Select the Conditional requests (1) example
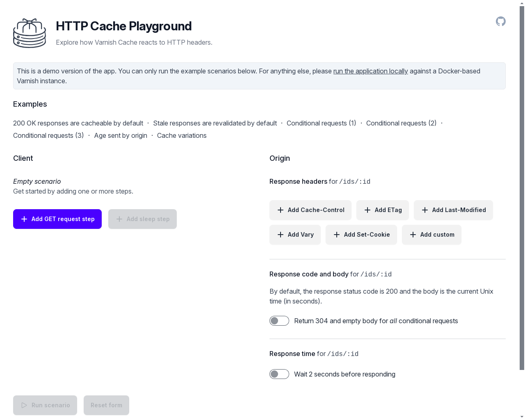The image size is (525, 420). coord(322,123)
